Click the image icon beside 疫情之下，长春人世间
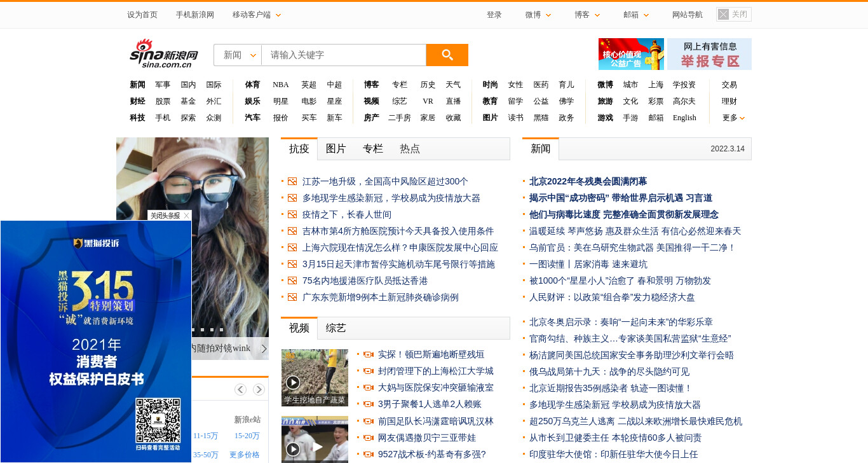 pos(292,214)
